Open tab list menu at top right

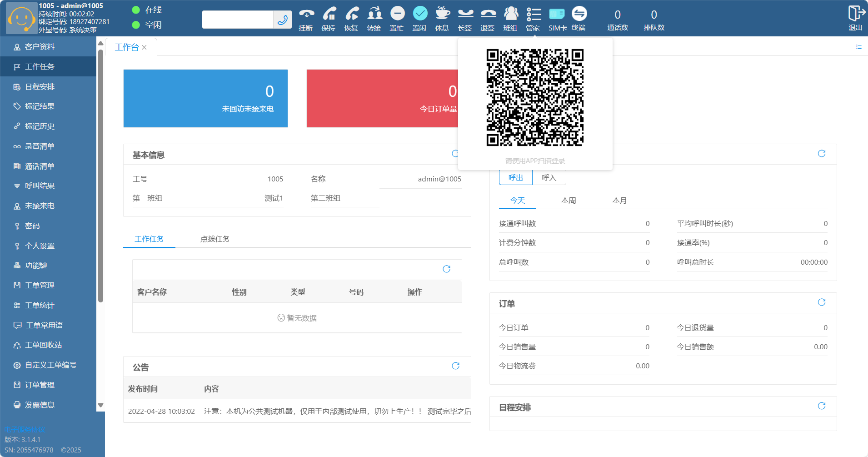[858, 47]
